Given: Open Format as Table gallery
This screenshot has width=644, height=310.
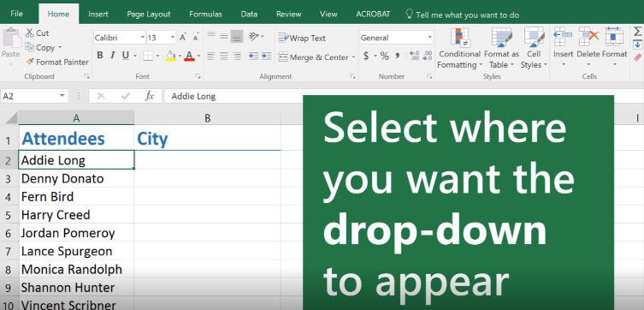Looking at the screenshot, I should click(501, 49).
